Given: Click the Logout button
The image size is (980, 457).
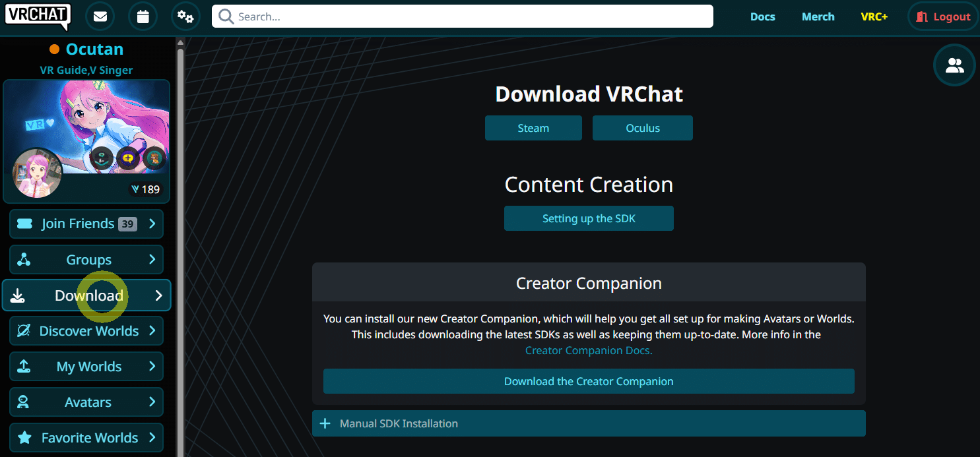Looking at the screenshot, I should coord(942,17).
